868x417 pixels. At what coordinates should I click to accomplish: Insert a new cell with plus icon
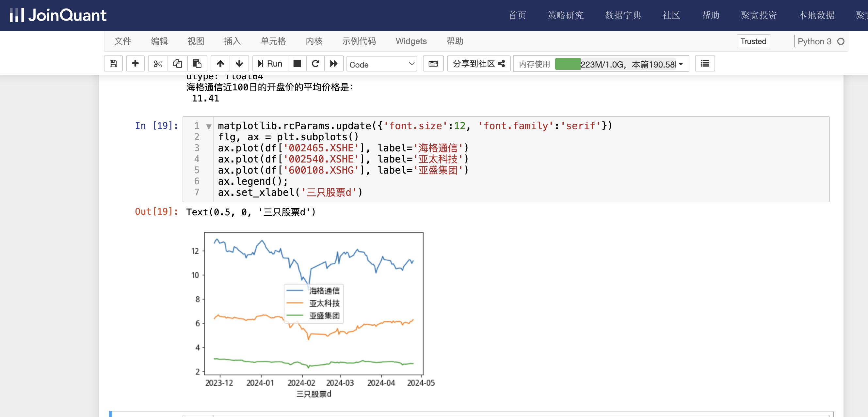135,64
